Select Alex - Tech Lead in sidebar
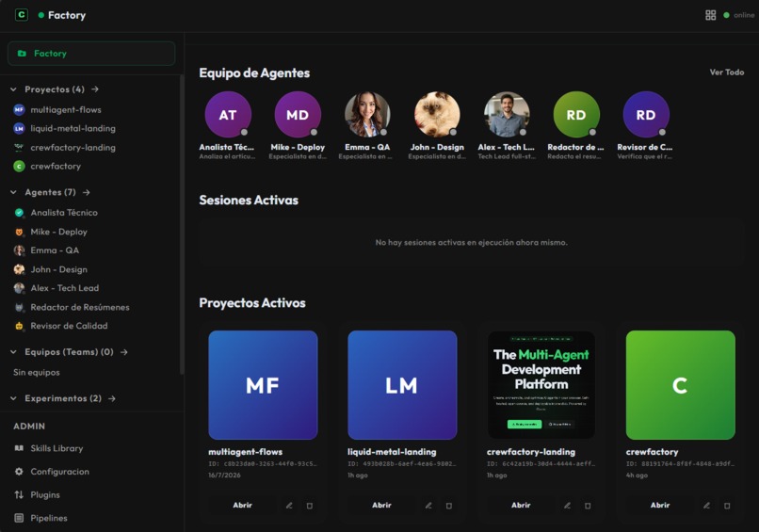Viewport: 759px width, 532px height. [x=64, y=288]
